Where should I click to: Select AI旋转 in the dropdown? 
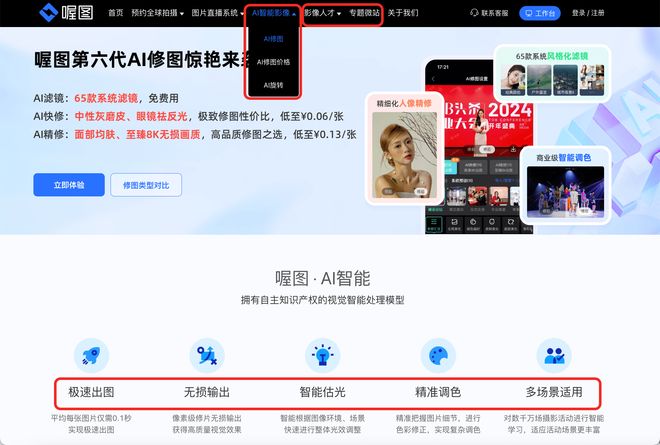tap(273, 85)
